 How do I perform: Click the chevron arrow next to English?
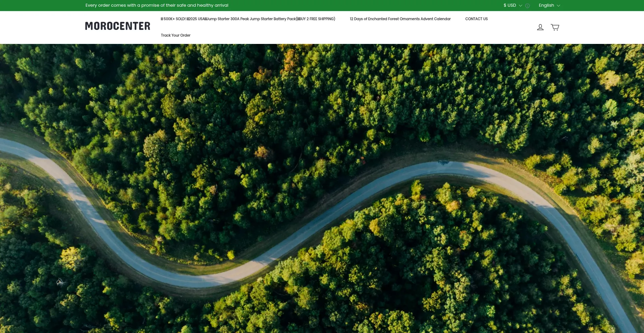[558, 6]
